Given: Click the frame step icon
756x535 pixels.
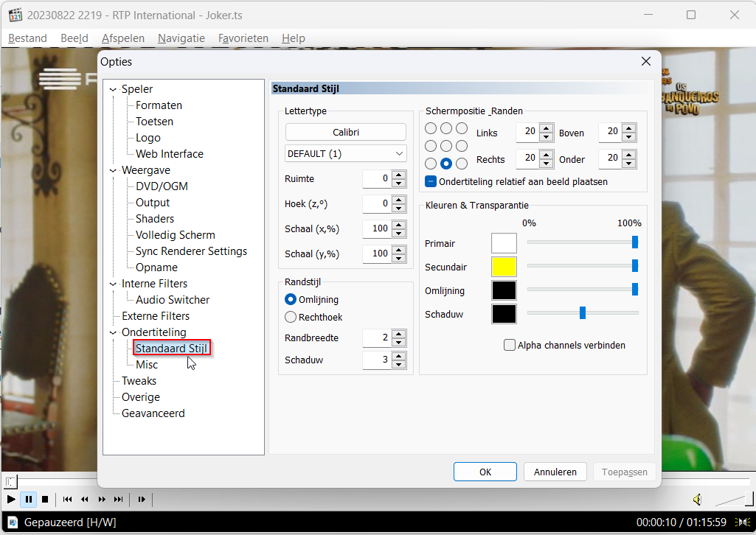Looking at the screenshot, I should point(142,500).
